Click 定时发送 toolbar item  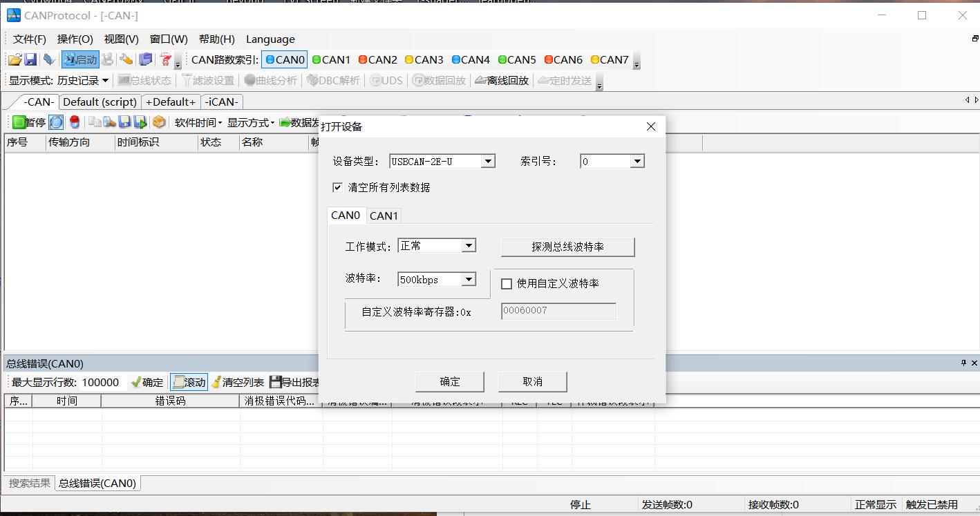(565, 81)
